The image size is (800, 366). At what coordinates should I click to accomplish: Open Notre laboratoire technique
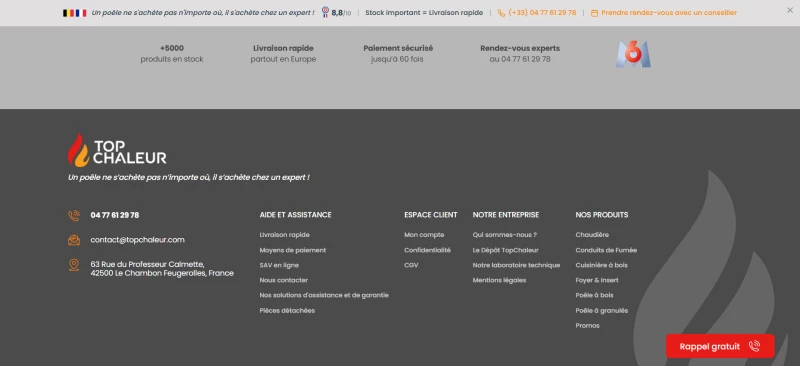coord(516,265)
